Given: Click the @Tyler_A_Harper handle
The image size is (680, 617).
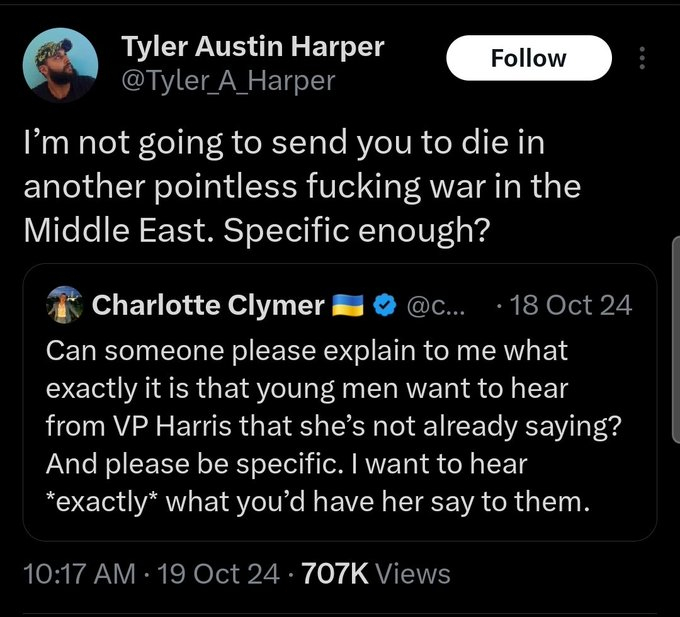Looking at the screenshot, I should coord(228,79).
